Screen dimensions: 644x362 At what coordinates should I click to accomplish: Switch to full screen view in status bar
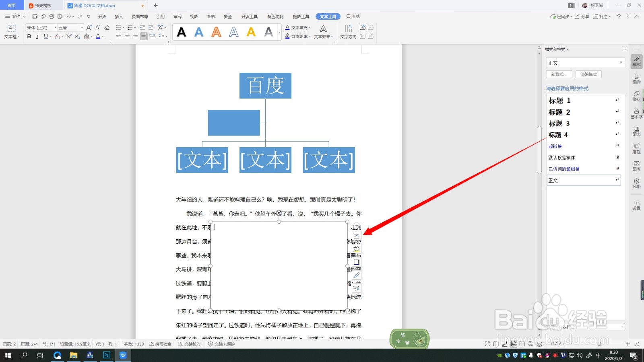[x=487, y=344]
